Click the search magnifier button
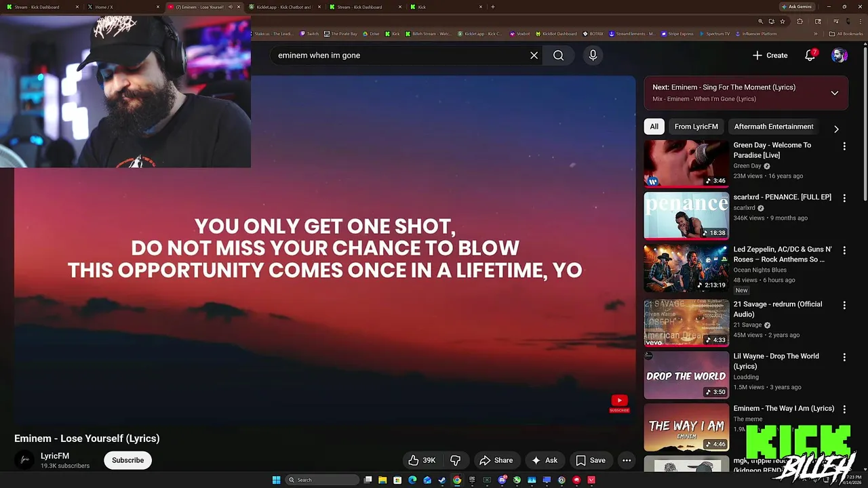 pos(558,56)
